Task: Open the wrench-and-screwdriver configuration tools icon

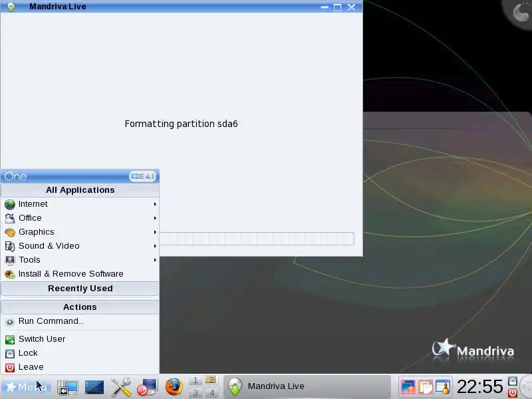Action: pyautogui.click(x=121, y=387)
